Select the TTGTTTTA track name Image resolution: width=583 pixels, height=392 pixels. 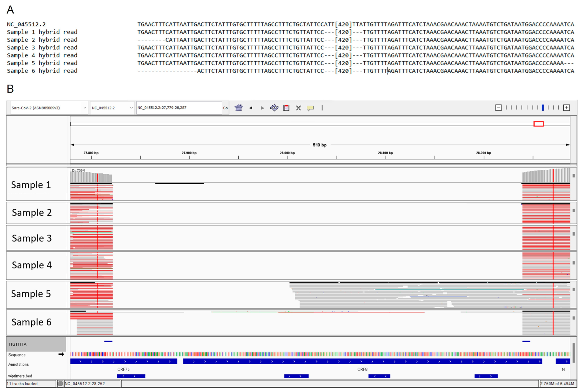17,344
